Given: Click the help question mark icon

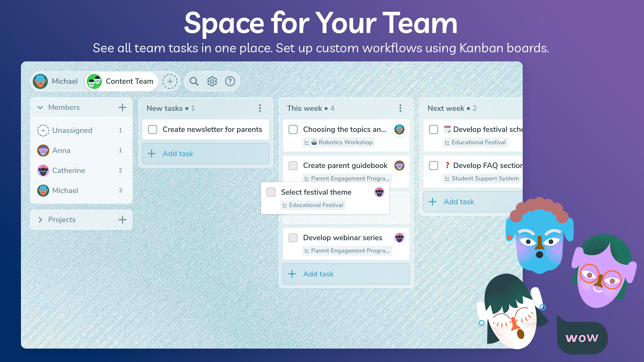Looking at the screenshot, I should 230,81.
